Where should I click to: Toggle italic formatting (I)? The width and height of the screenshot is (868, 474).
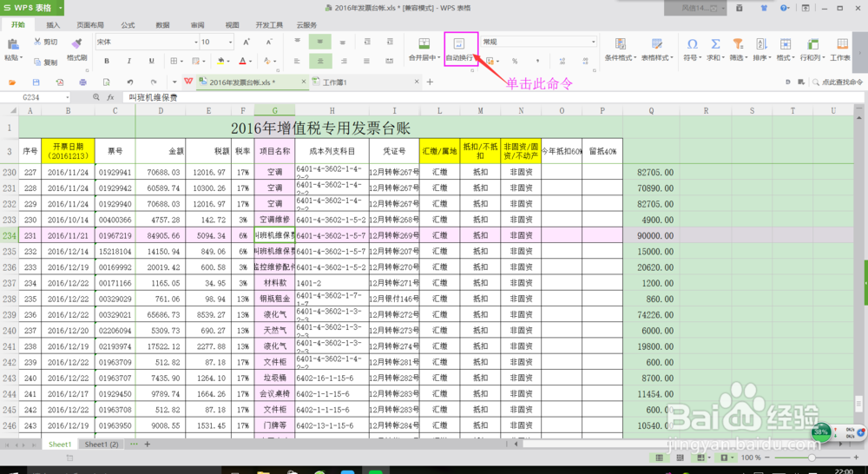pos(129,61)
